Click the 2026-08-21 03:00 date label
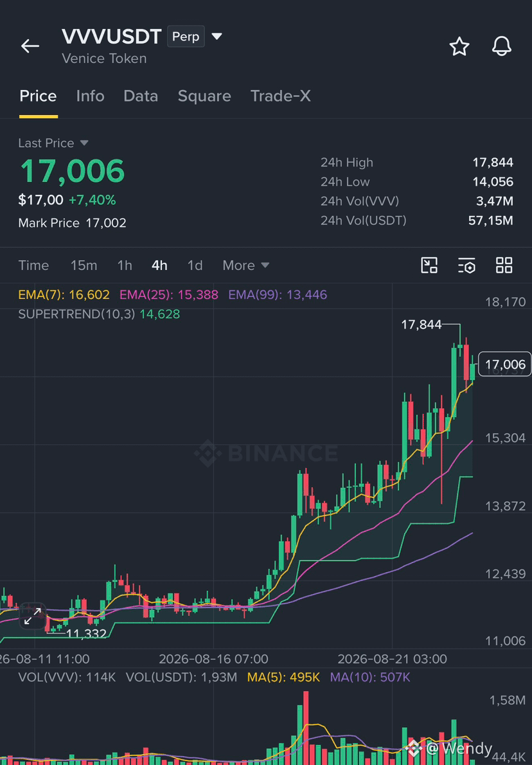532x765 pixels. (x=392, y=659)
